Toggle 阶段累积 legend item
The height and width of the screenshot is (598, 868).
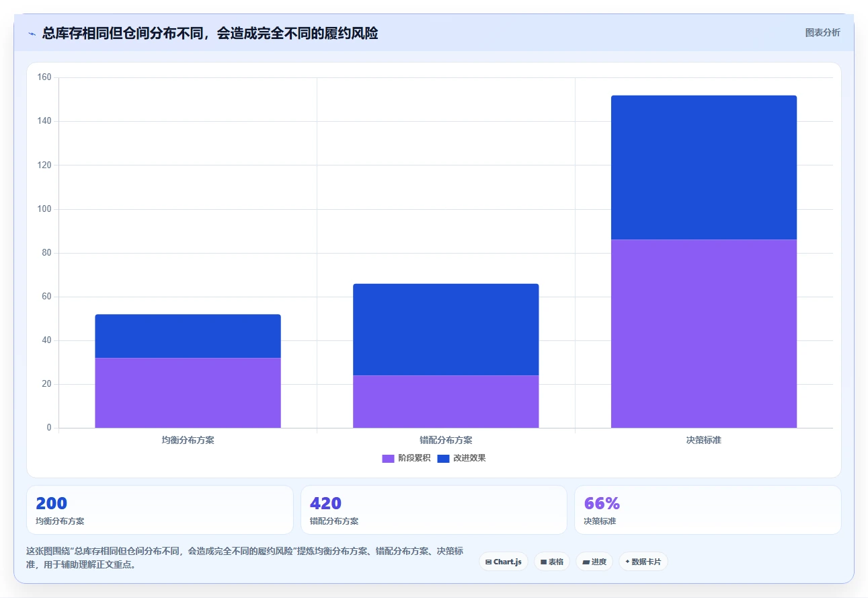click(406, 458)
